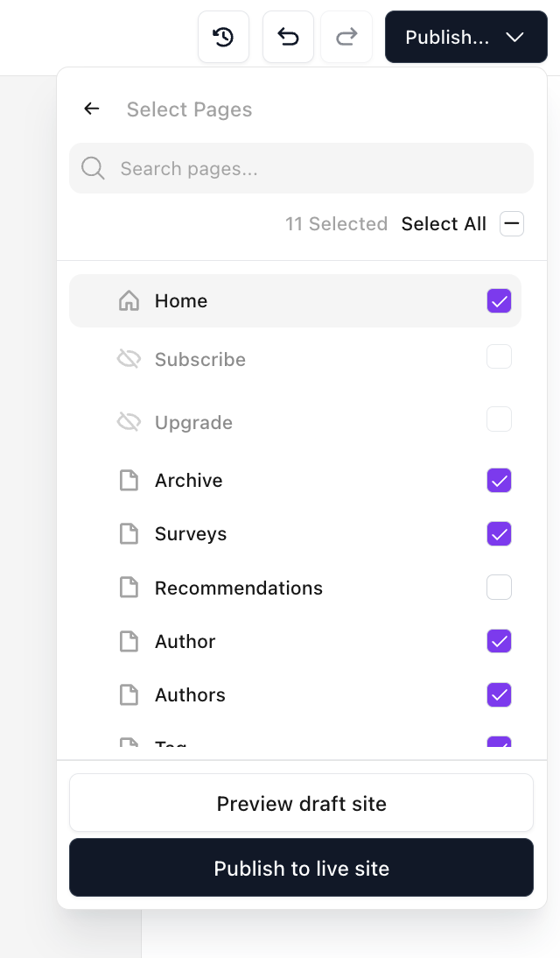Enable the Recommendations page checkbox
Viewport: 560px width, 958px height.
499,588
